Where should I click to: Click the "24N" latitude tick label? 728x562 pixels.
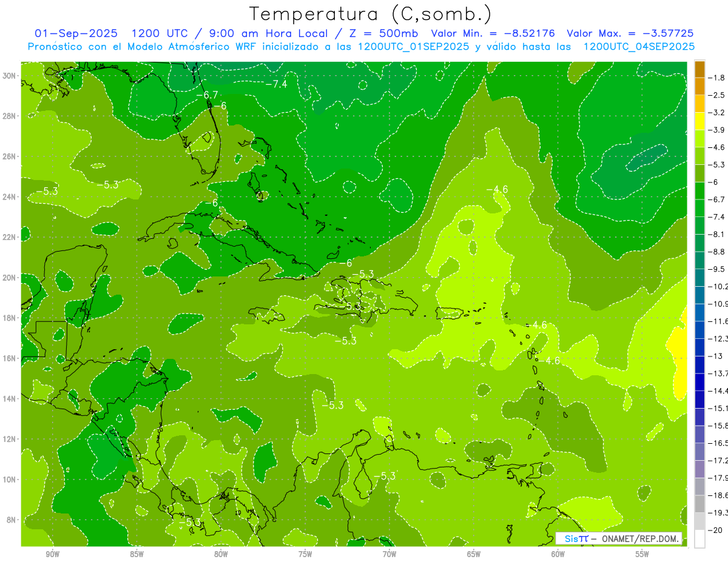[9, 197]
